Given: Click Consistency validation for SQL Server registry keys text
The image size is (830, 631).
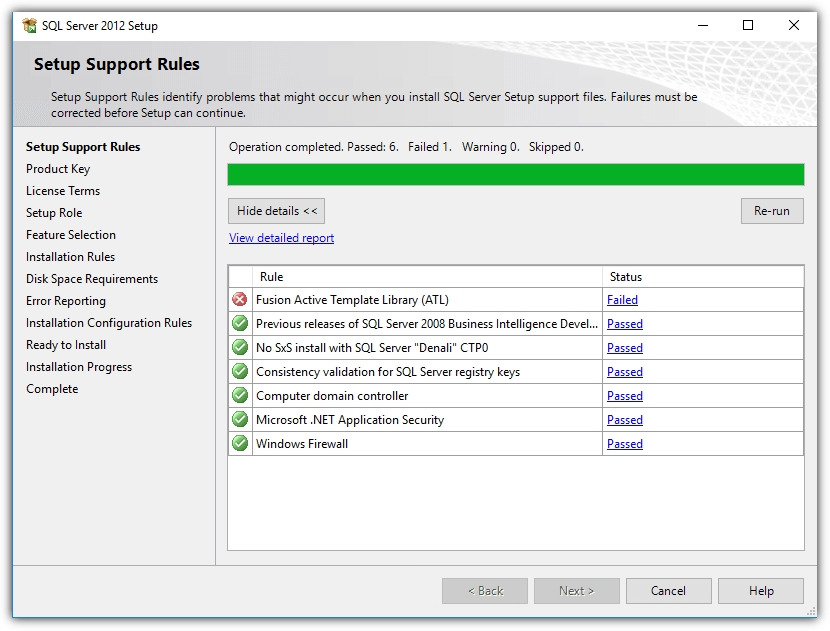Looking at the screenshot, I should pos(388,372).
